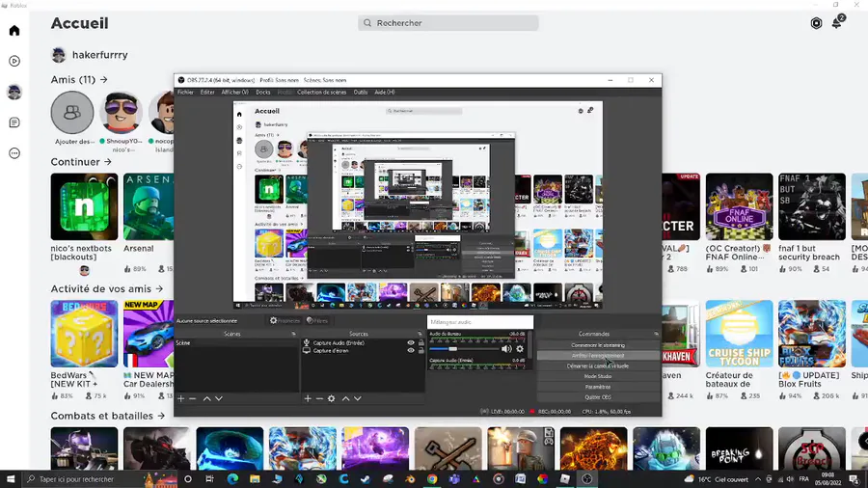Open the Docks menu in OBS
The height and width of the screenshot is (488, 868).
263,93
